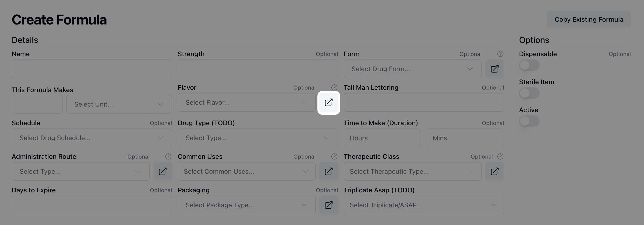Open Administration Route external link icon
This screenshot has height=225, width=644.
(x=163, y=171)
